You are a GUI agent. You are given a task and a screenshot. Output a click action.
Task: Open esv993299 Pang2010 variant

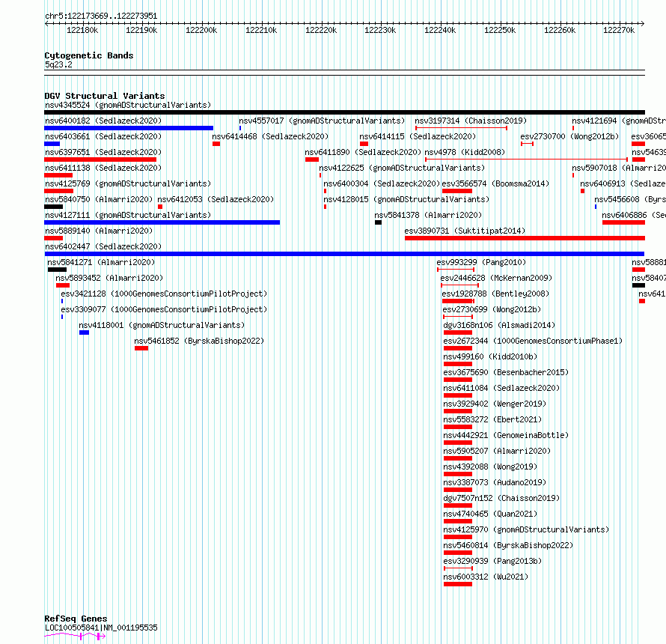[x=481, y=262]
